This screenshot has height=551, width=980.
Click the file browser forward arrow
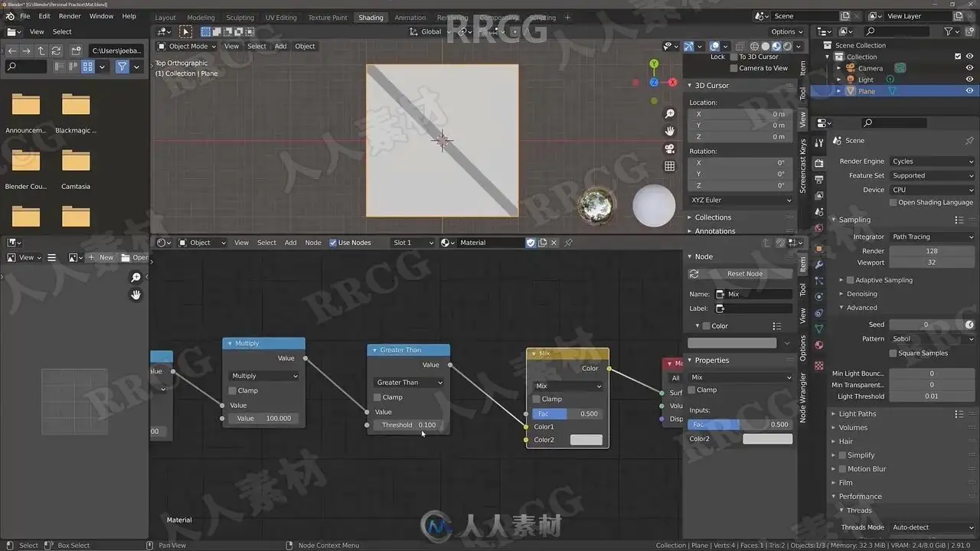click(27, 51)
